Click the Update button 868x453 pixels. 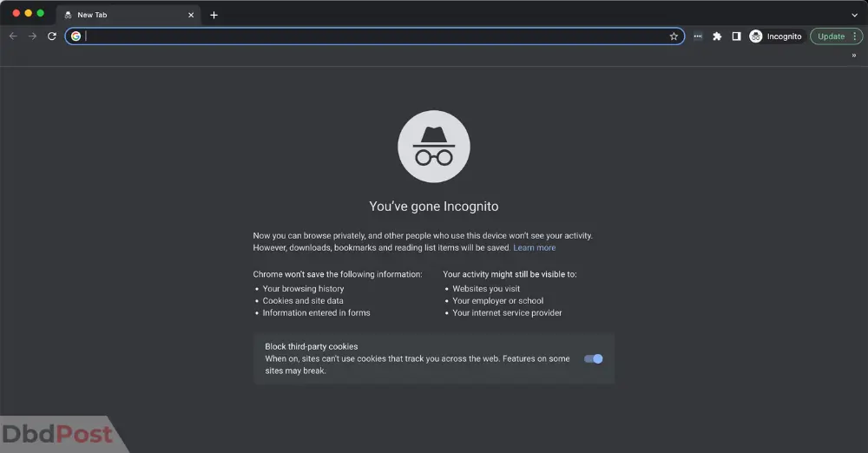pos(831,36)
